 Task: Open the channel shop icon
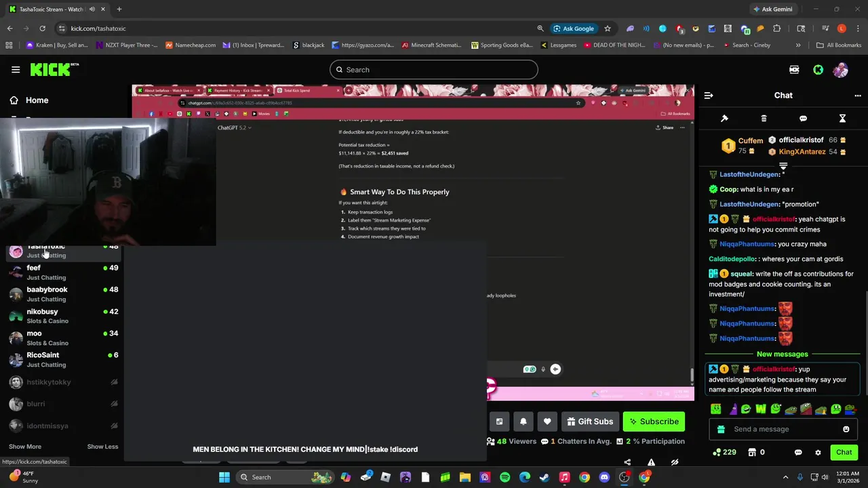point(751,452)
